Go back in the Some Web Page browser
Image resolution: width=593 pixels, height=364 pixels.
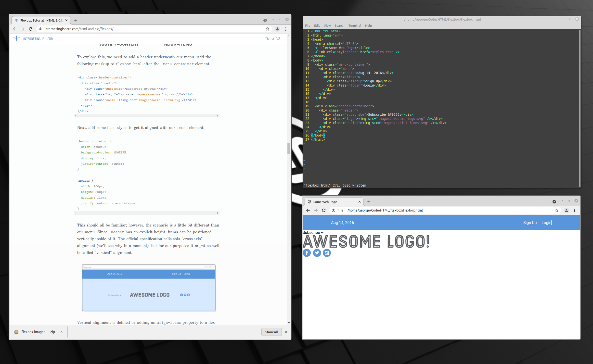pyautogui.click(x=308, y=210)
